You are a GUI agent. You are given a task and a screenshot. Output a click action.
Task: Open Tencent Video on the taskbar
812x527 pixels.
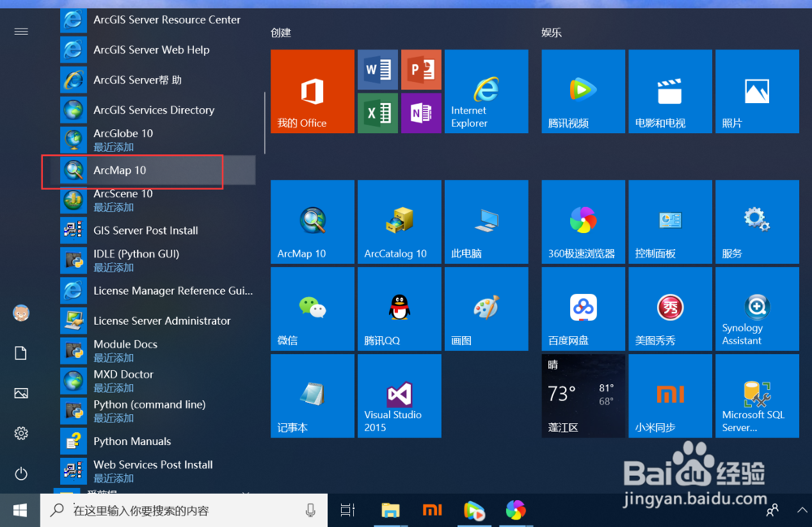474,511
